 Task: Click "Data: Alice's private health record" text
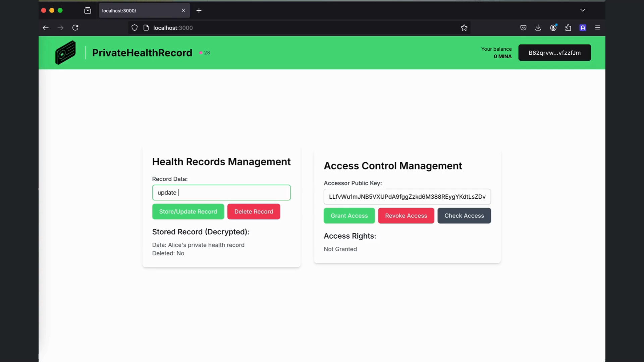pos(198,245)
